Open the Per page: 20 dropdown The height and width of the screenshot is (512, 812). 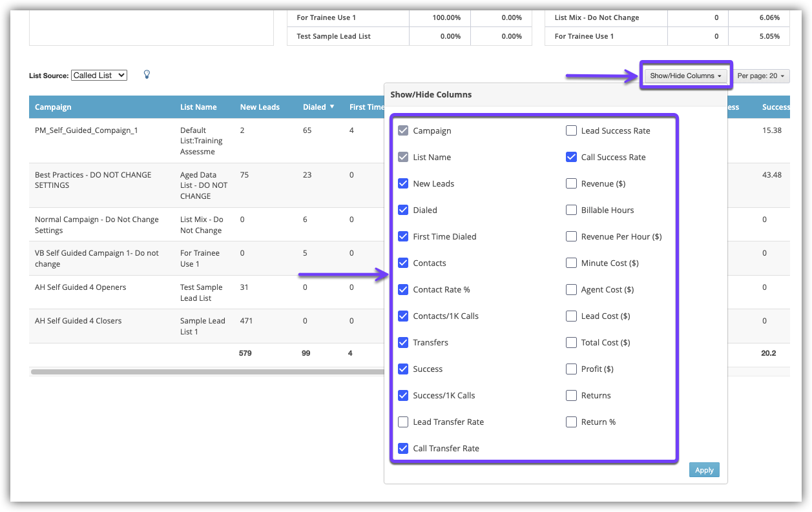tap(761, 76)
